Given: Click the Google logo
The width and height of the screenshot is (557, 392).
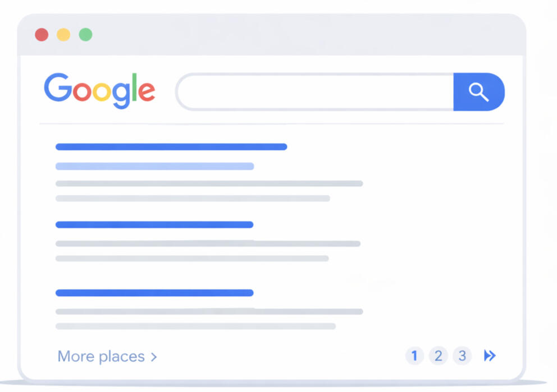Looking at the screenshot, I should [99, 90].
